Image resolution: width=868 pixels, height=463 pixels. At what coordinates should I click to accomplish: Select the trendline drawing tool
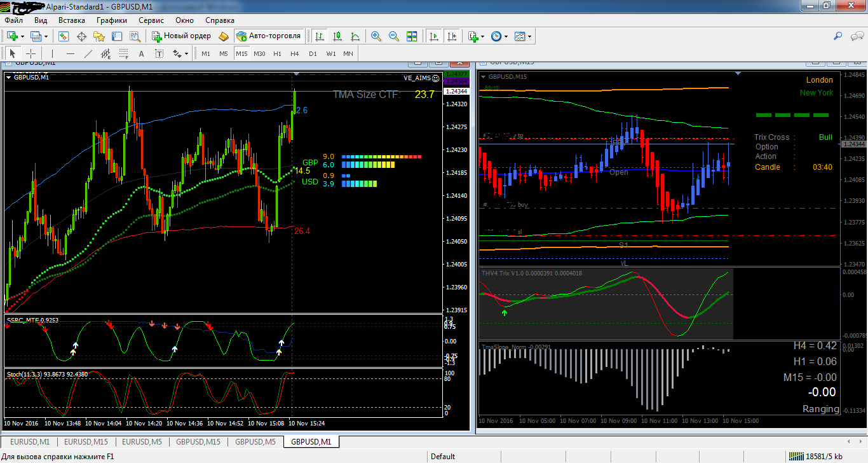point(88,53)
